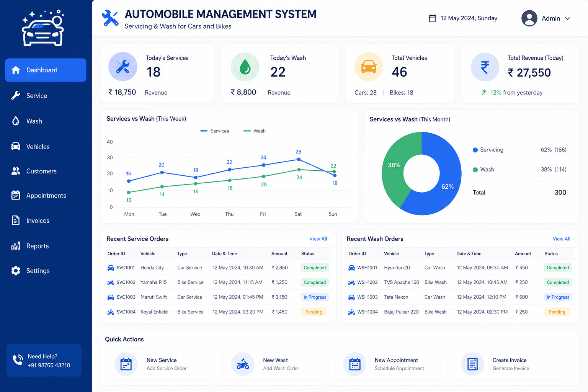Click the 12 May 2024, Sunday date
This screenshot has height=392, width=588.
point(469,18)
